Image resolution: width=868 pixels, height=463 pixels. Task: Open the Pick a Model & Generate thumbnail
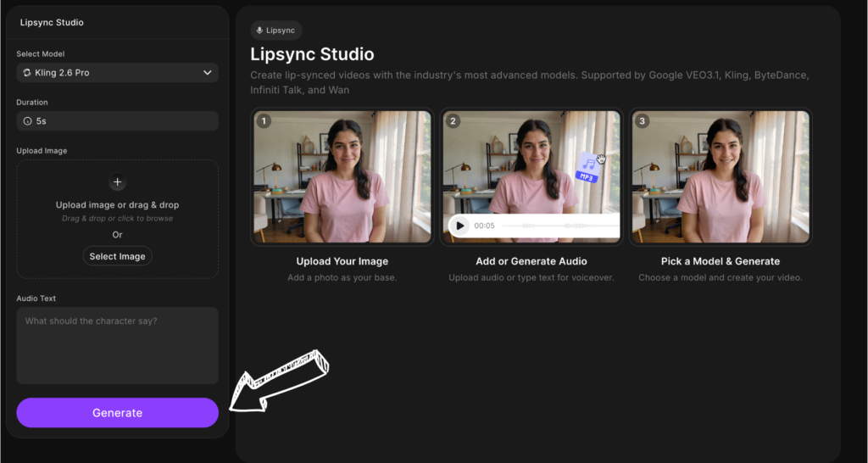[x=720, y=176]
